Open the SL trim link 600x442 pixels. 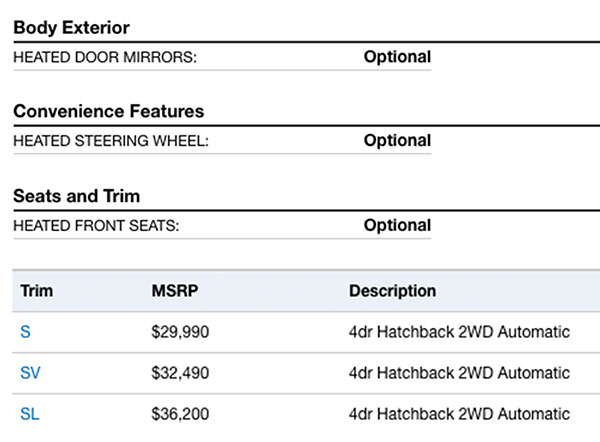point(29,414)
